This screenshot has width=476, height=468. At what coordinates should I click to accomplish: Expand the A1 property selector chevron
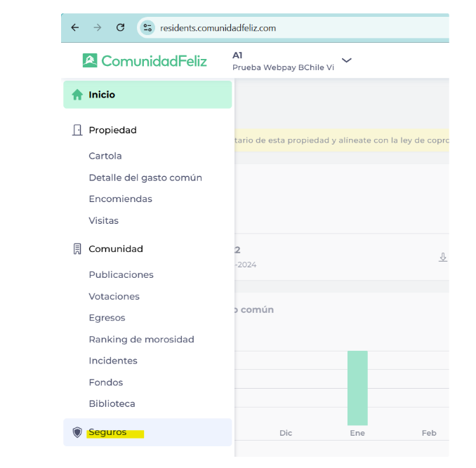346,60
